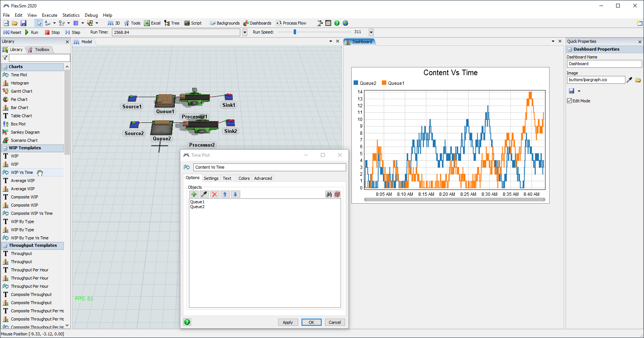Adjust the Run Speed slider handle
Viewport: 644px width, 338px height.
coord(295,32)
